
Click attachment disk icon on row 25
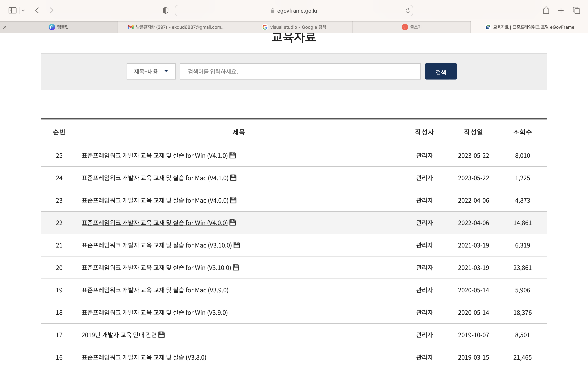click(x=233, y=155)
